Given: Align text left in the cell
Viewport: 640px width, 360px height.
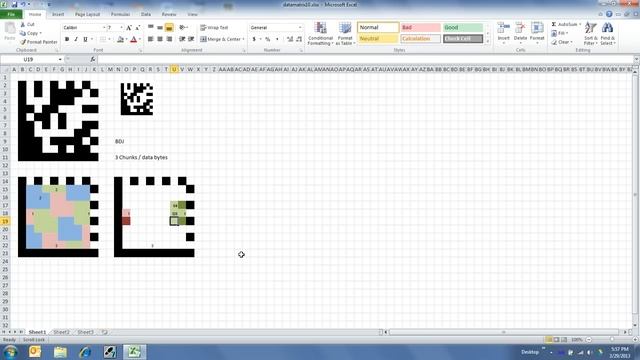Looking at the screenshot, I should tap(151, 39).
